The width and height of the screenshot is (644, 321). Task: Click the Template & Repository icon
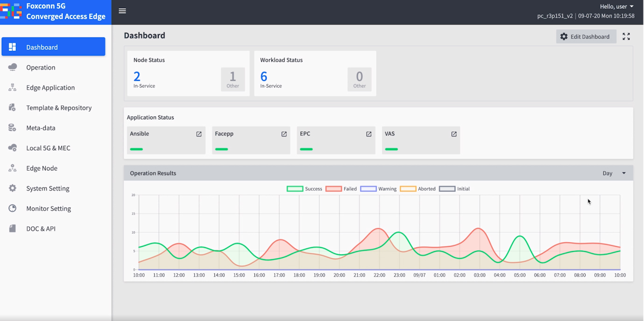click(13, 107)
